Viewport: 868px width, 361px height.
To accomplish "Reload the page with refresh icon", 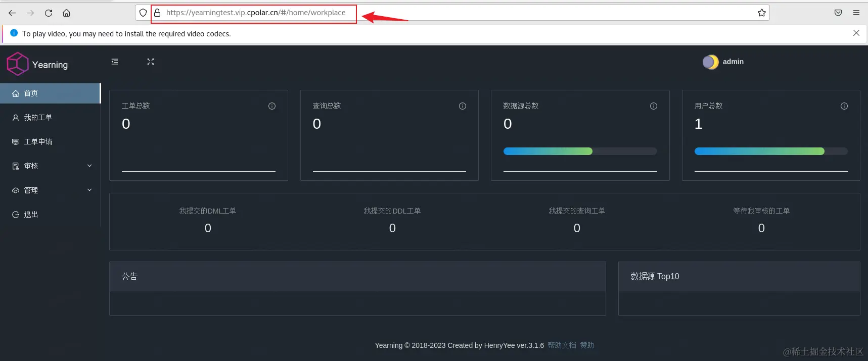I will pos(49,13).
